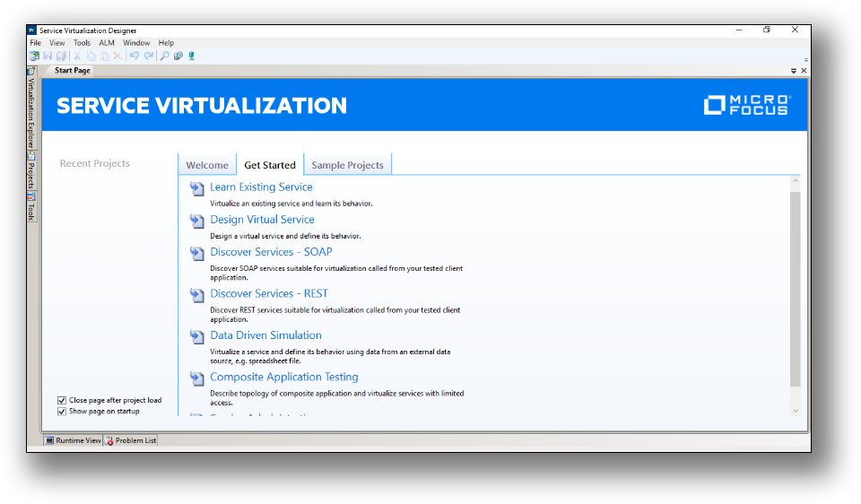Select the Start Page document tab

click(72, 70)
